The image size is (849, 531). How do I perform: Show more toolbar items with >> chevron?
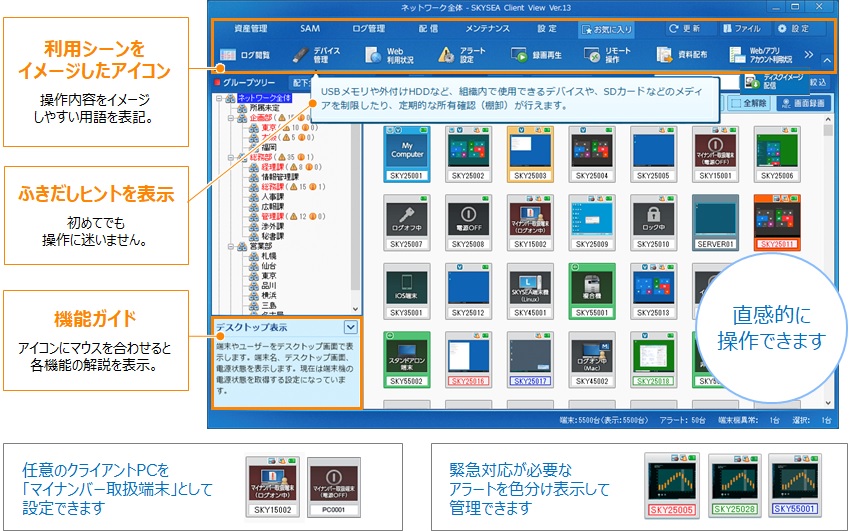pyautogui.click(x=808, y=55)
